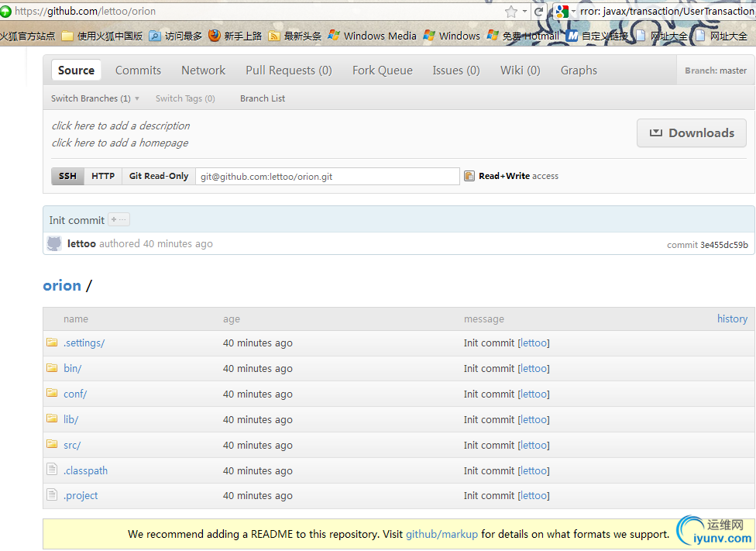The width and height of the screenshot is (756, 551).
Task: Open the Branch List link
Action: [x=263, y=98]
